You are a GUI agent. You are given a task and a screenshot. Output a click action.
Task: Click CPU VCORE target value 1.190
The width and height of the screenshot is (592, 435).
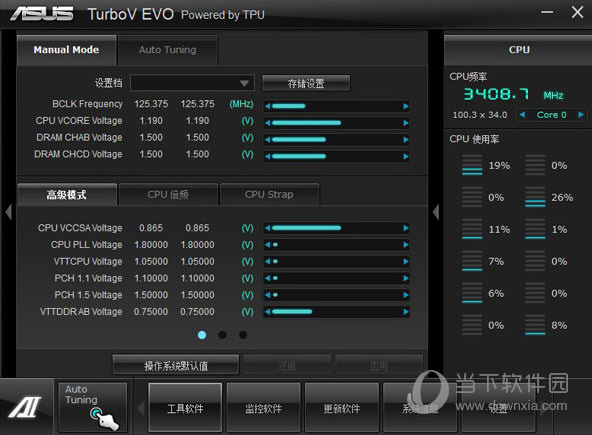pos(197,121)
